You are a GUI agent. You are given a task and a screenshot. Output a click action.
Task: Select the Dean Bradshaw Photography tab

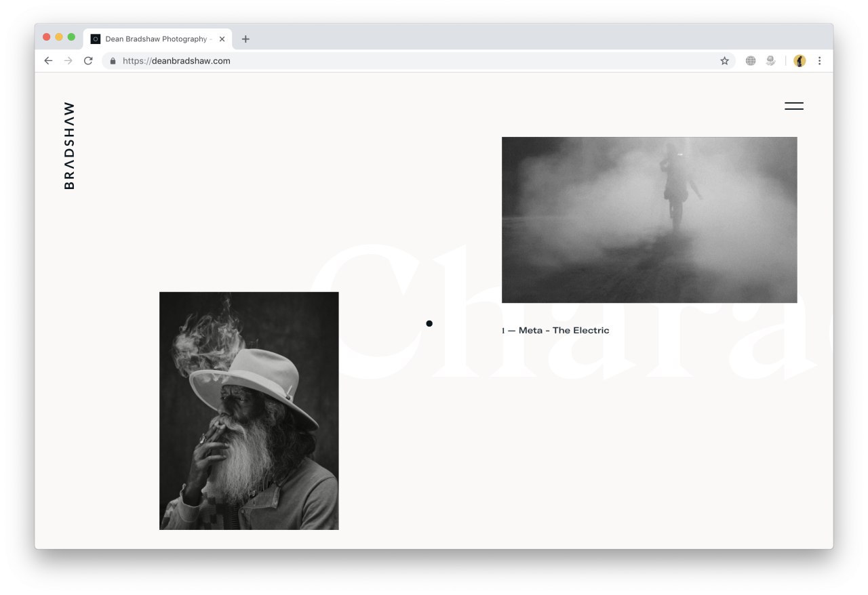pos(157,39)
